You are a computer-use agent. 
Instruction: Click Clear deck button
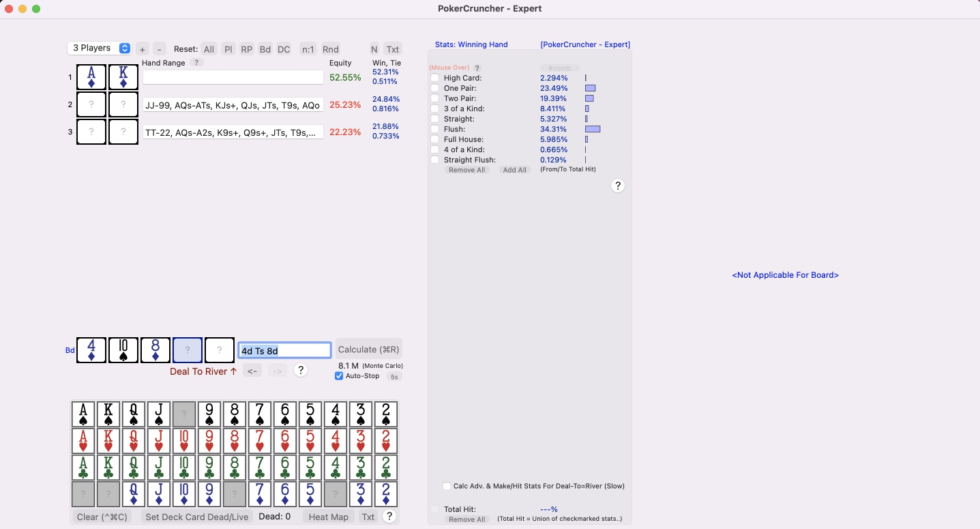coord(102,517)
